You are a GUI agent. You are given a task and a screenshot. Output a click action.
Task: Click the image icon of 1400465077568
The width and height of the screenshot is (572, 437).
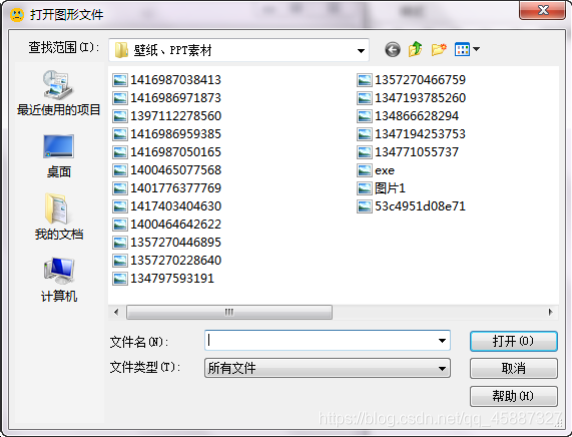click(x=120, y=170)
